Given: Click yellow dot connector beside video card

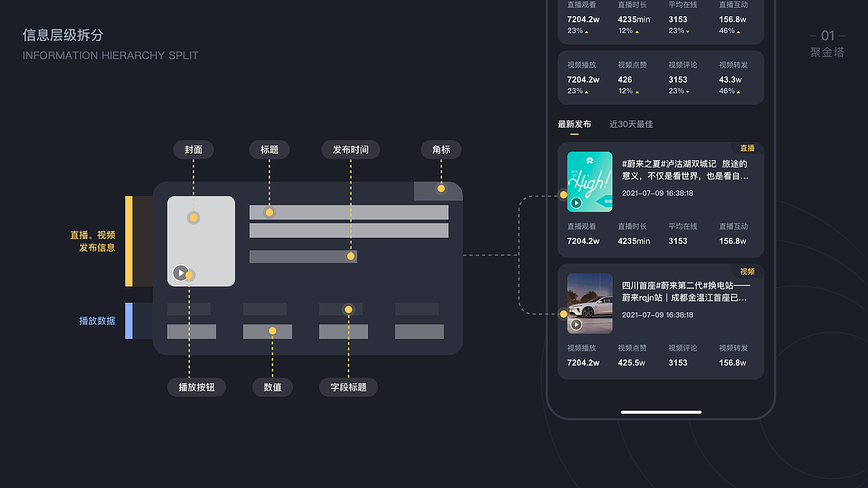Looking at the screenshot, I should pyautogui.click(x=564, y=314).
